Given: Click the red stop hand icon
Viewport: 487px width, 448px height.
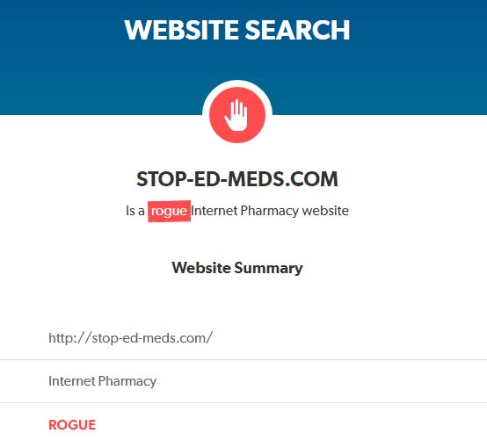Looking at the screenshot, I should 237,115.
